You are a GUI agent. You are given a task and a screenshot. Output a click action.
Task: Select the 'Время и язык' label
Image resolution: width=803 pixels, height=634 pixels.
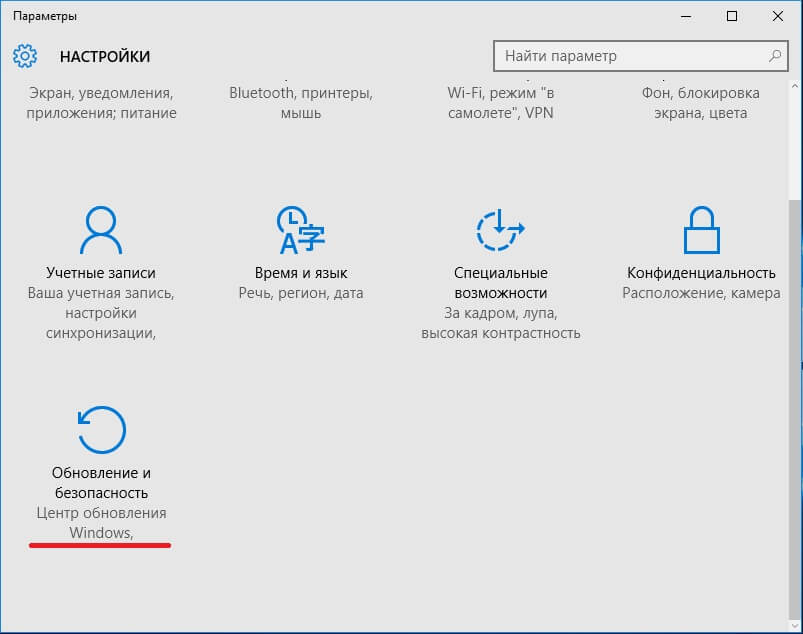301,273
